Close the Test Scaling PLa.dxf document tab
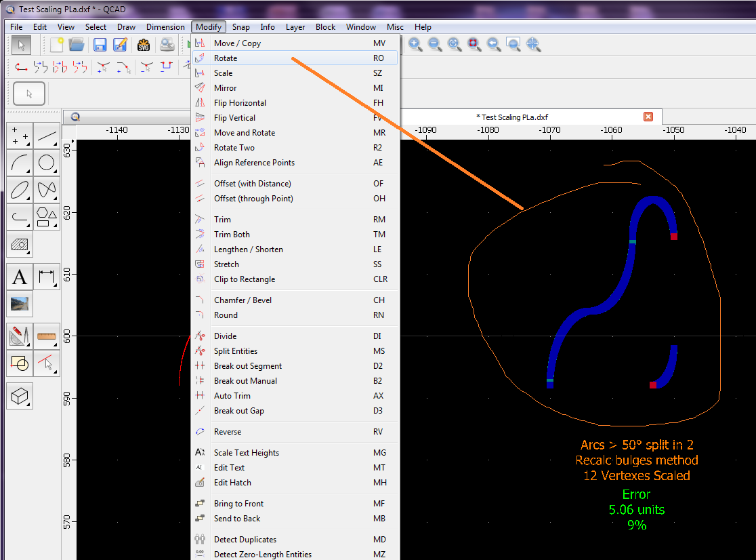 coord(648,117)
